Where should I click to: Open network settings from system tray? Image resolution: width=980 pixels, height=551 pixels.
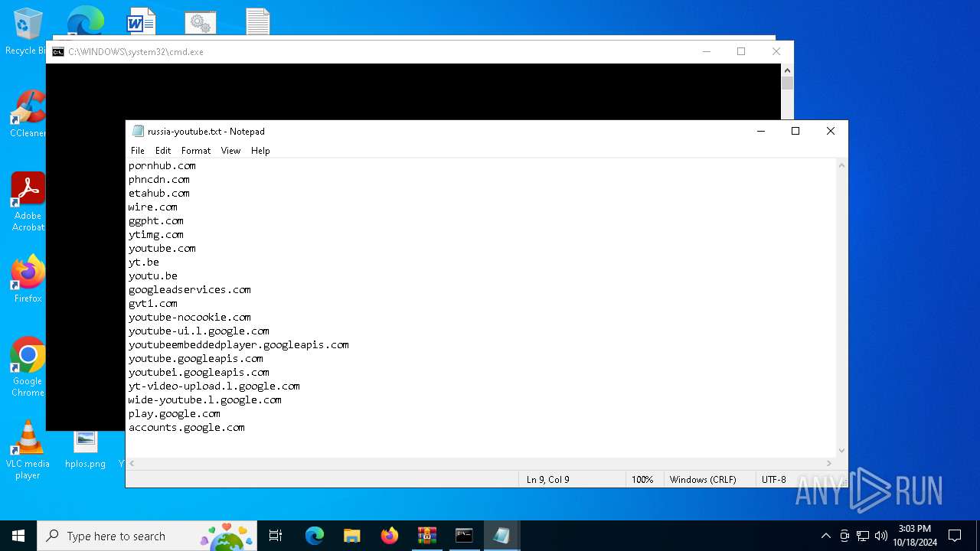(x=863, y=536)
